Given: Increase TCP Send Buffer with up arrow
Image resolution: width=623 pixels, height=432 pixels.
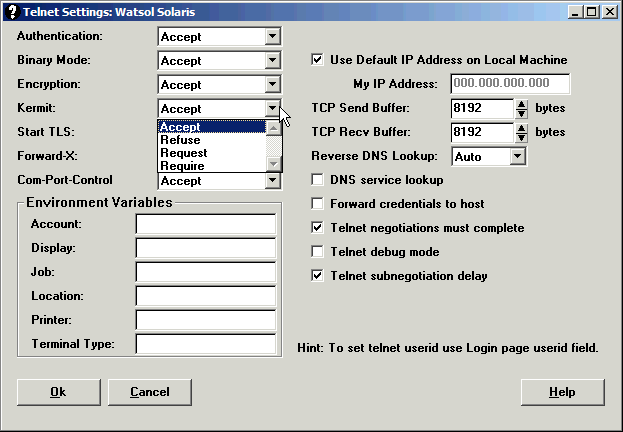Looking at the screenshot, I should pyautogui.click(x=521, y=103).
